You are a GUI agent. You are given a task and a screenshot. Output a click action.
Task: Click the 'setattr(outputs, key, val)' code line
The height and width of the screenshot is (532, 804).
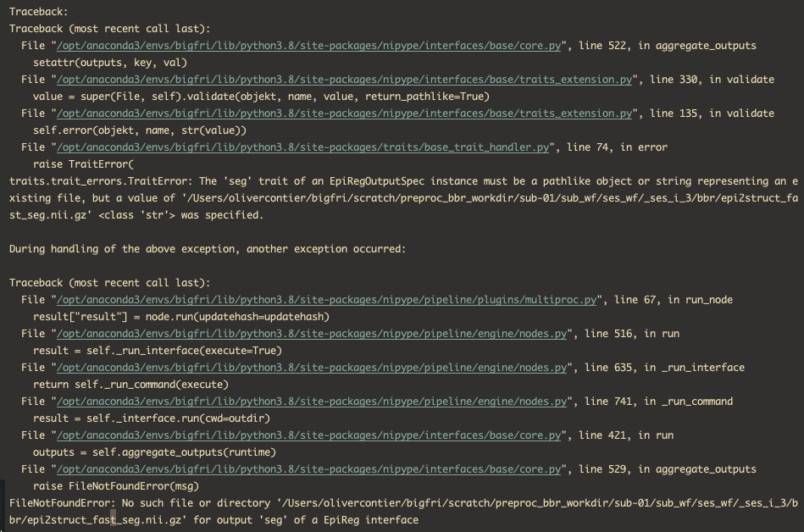110,63
